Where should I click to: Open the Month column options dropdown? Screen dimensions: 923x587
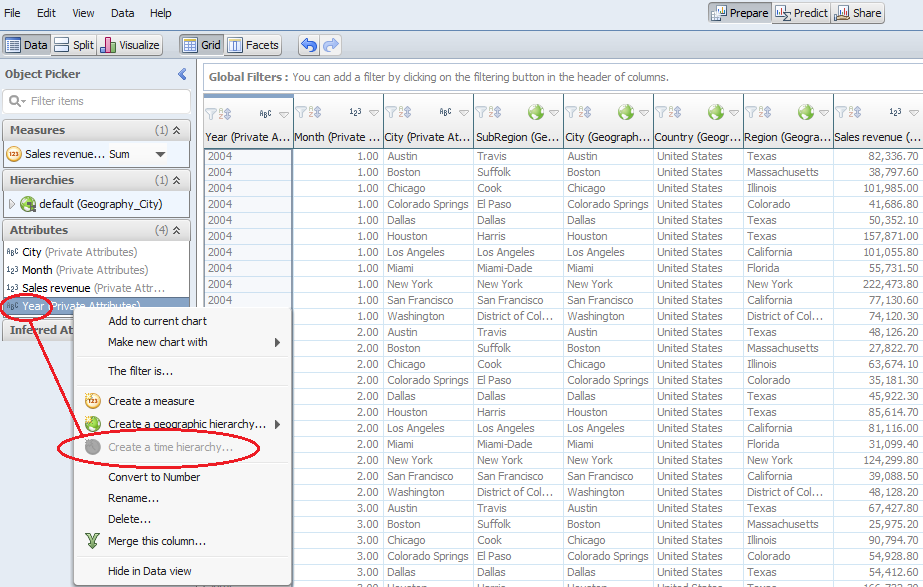point(374,112)
